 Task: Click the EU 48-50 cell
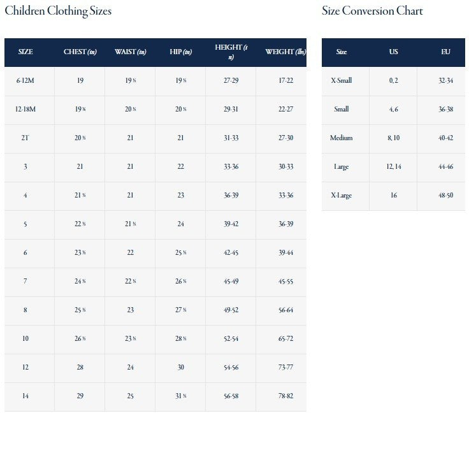click(445, 196)
